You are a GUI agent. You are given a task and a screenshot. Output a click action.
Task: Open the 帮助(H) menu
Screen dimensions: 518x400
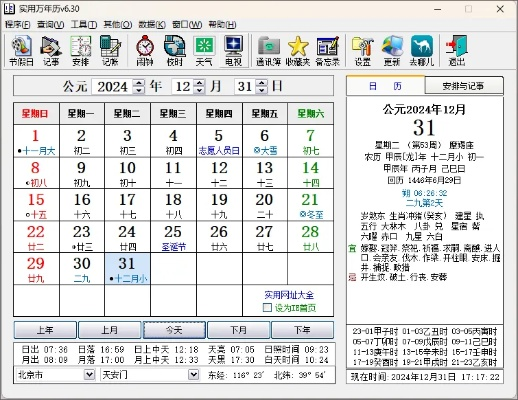click(222, 24)
